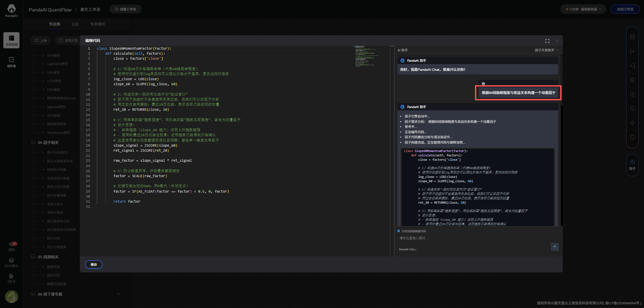Open the 创作者 creator sidebar icon
This screenshot has width=644, height=308.
[x=11, y=62]
